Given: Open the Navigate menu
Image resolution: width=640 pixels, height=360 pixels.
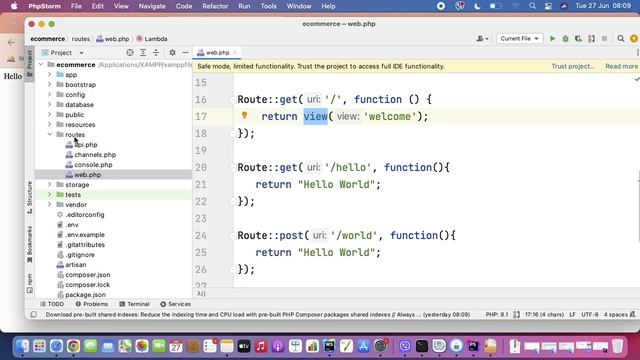Looking at the screenshot, I should point(152,6).
